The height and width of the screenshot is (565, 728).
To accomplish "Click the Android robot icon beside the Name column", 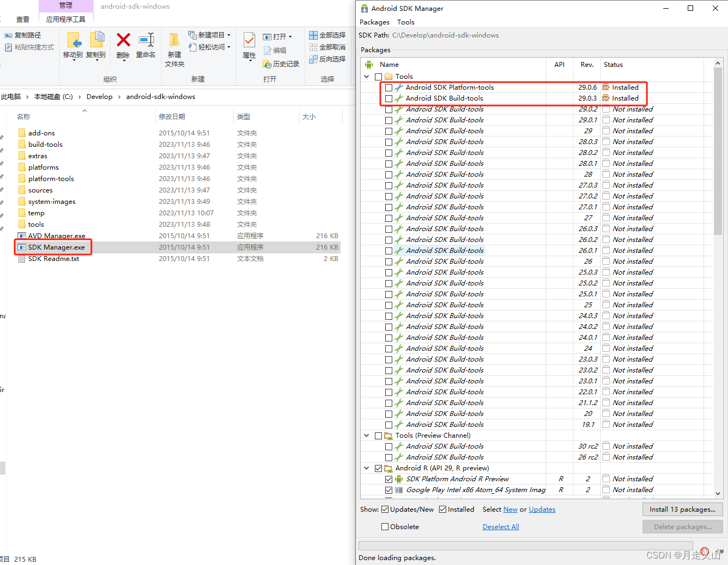I will (369, 65).
